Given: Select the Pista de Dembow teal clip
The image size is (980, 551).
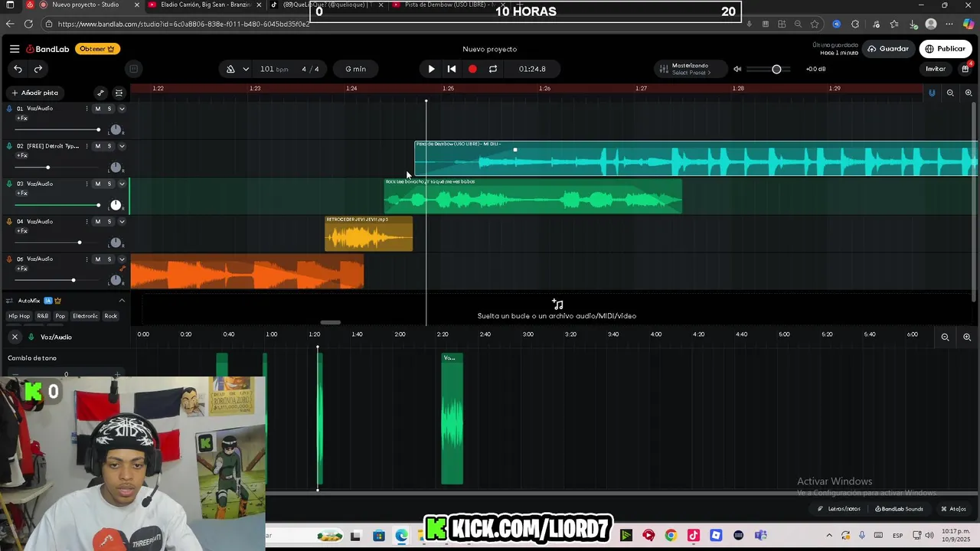Looking at the screenshot, I should 696,158.
